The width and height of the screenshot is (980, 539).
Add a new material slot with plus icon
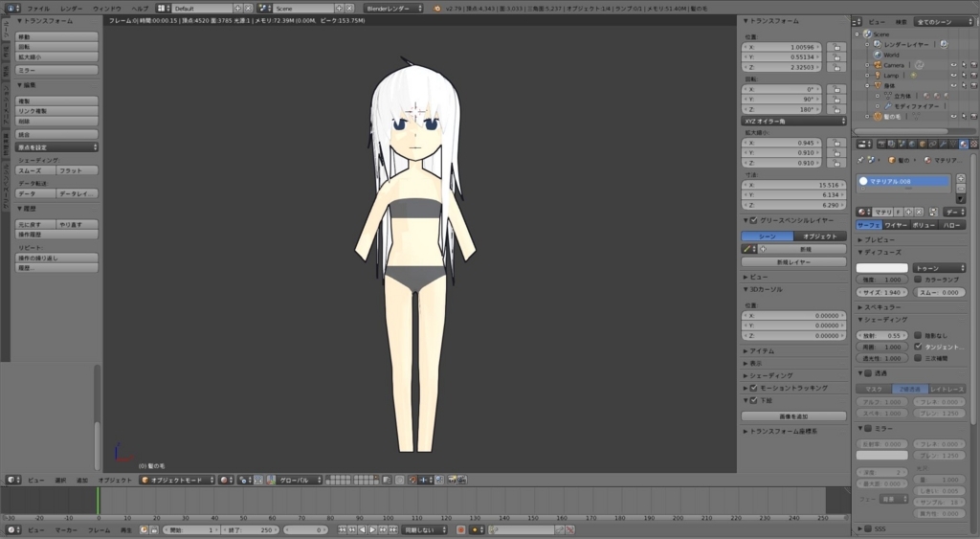pyautogui.click(x=961, y=179)
